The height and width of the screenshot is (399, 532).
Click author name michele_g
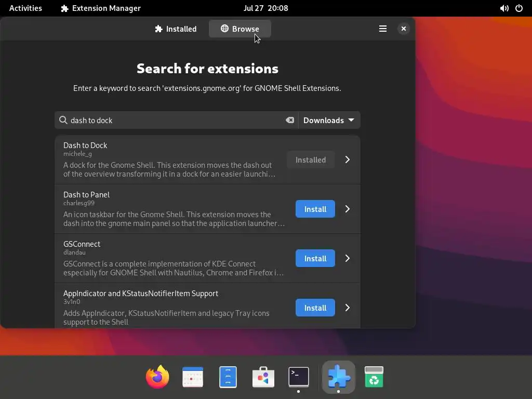coord(77,154)
